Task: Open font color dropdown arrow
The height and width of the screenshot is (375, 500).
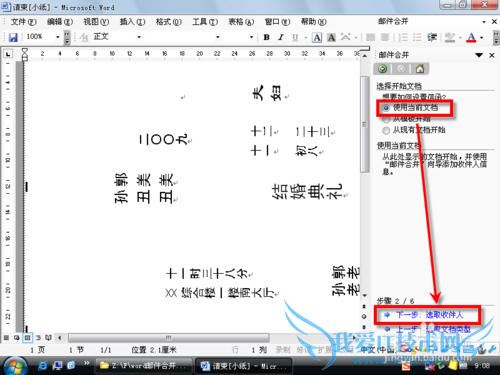Action: tap(481, 37)
